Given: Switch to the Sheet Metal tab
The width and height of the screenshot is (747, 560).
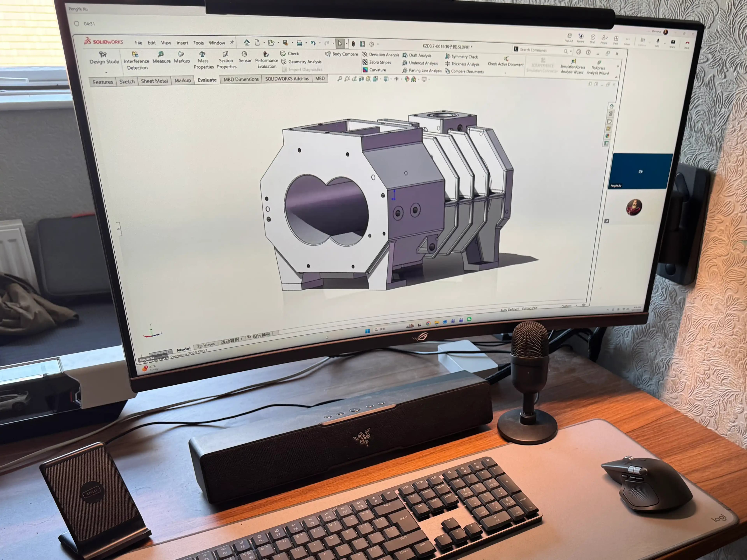Looking at the screenshot, I should (x=154, y=81).
